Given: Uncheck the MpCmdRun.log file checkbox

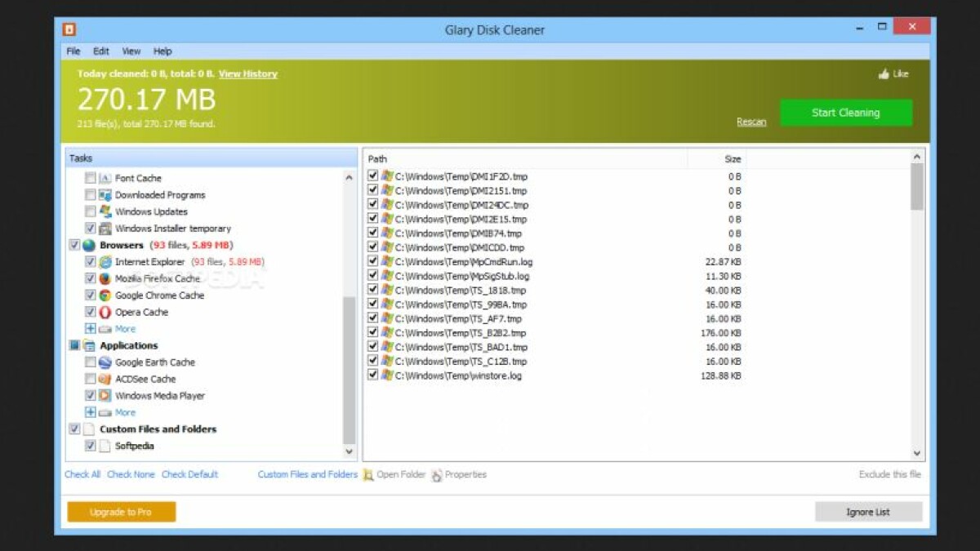Looking at the screenshot, I should pyautogui.click(x=373, y=261).
